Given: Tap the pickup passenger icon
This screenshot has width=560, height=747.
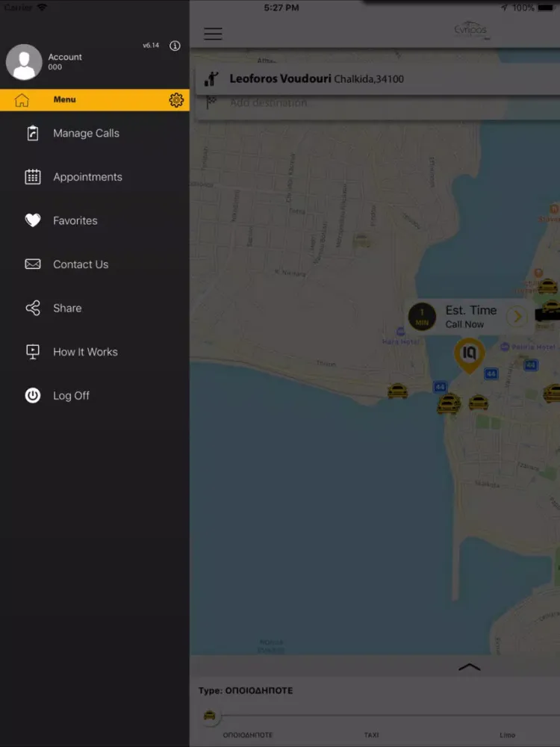Looking at the screenshot, I should pos(211,78).
